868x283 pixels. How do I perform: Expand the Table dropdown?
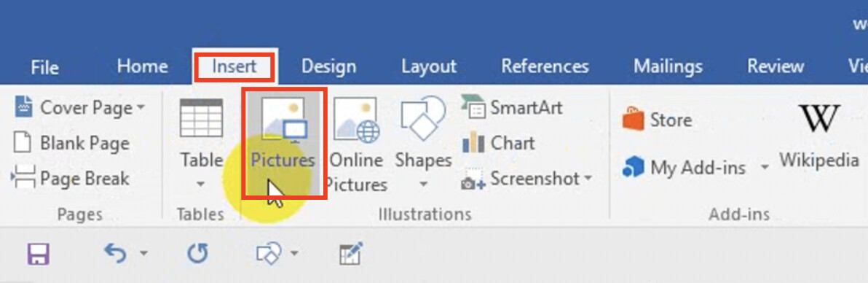pos(202,184)
